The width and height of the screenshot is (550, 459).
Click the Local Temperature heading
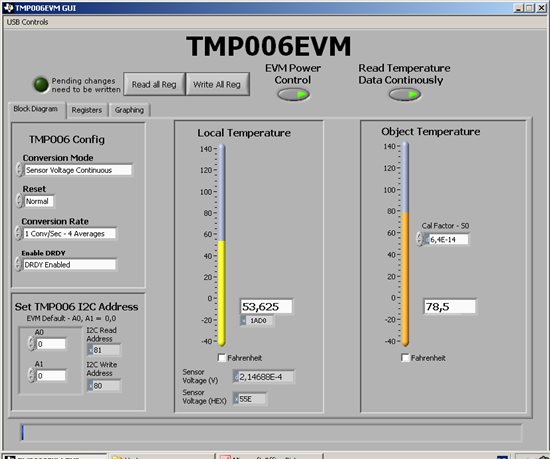tap(244, 133)
